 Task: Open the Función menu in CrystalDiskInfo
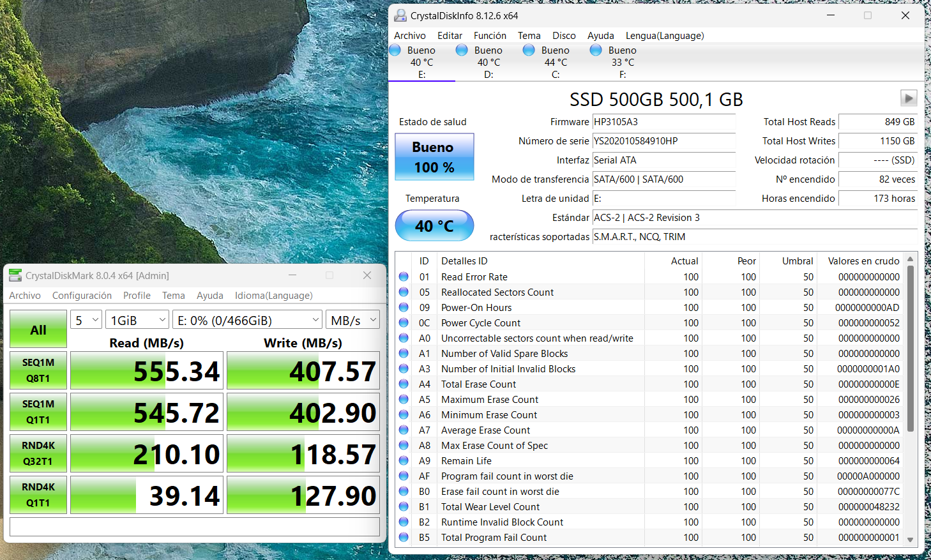coord(490,36)
